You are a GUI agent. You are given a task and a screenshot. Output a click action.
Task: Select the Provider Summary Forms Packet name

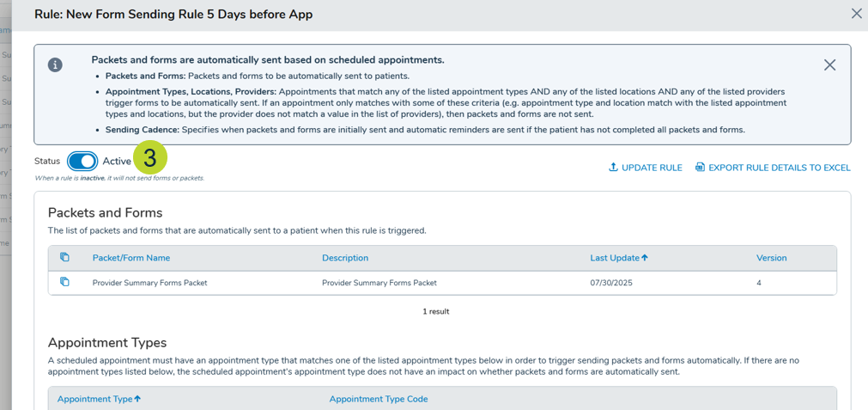coord(149,283)
